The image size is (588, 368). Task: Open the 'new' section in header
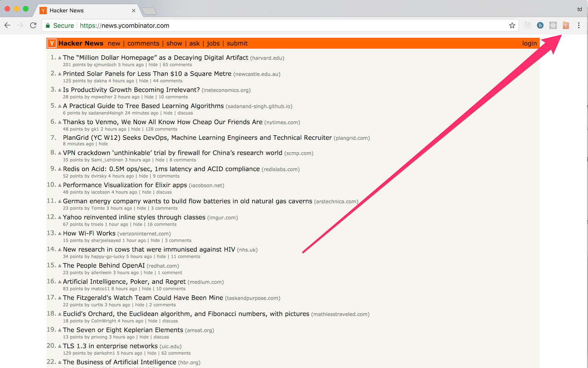(114, 43)
